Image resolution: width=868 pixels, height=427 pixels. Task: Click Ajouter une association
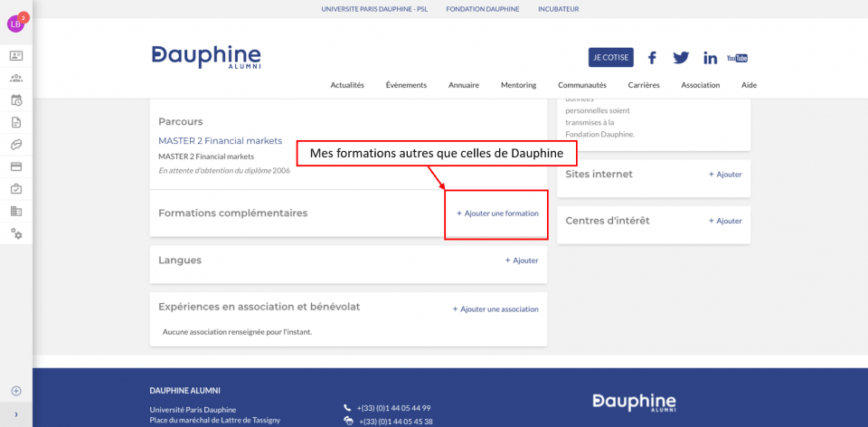495,309
